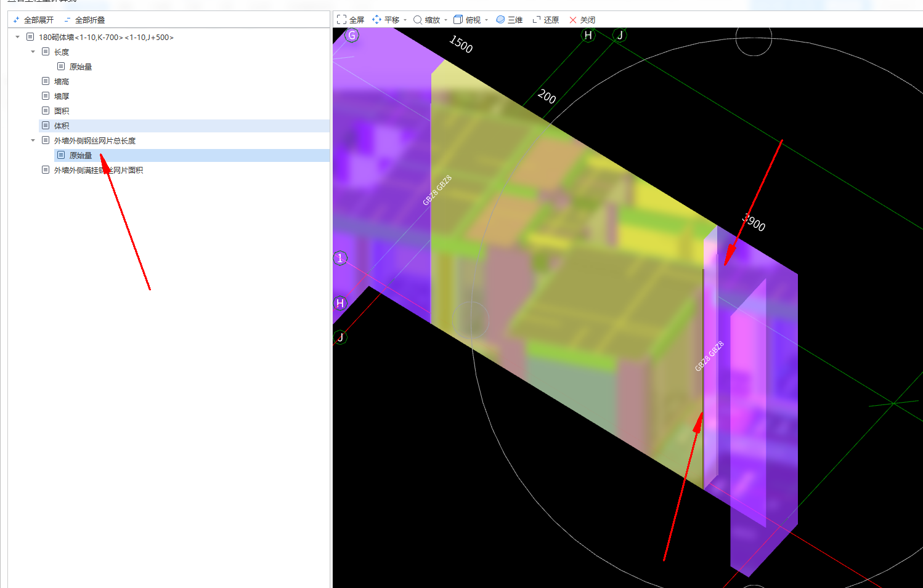Collapse the 长度 tree node

pyautogui.click(x=33, y=52)
